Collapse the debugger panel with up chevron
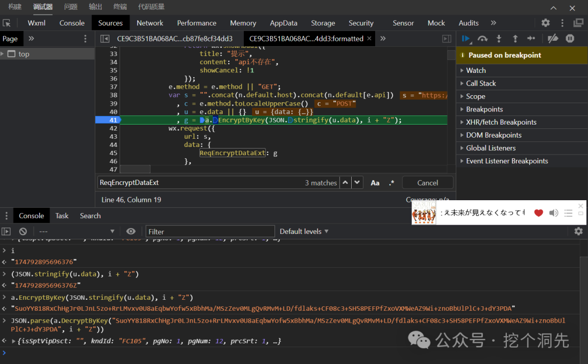The height and width of the screenshot is (364, 588). [x=554, y=8]
